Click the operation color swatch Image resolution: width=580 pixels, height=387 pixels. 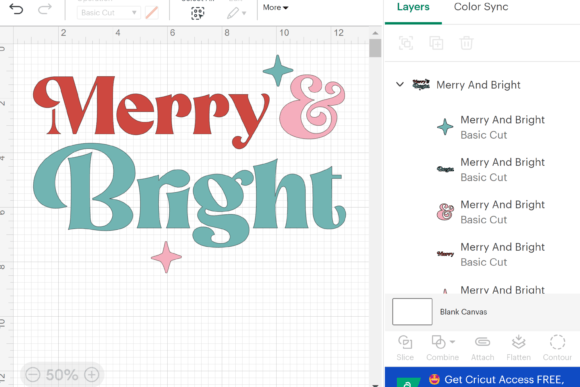point(152,13)
